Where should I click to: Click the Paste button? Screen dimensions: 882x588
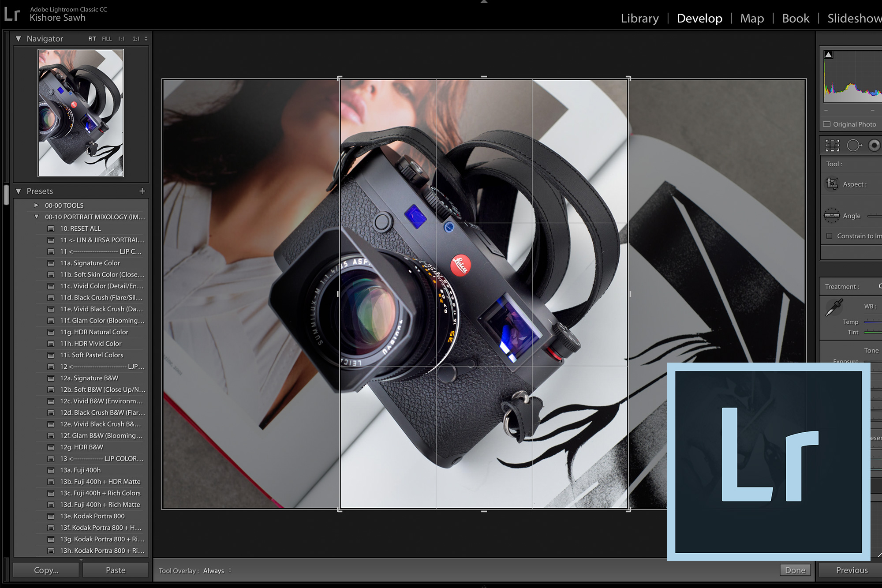116,570
